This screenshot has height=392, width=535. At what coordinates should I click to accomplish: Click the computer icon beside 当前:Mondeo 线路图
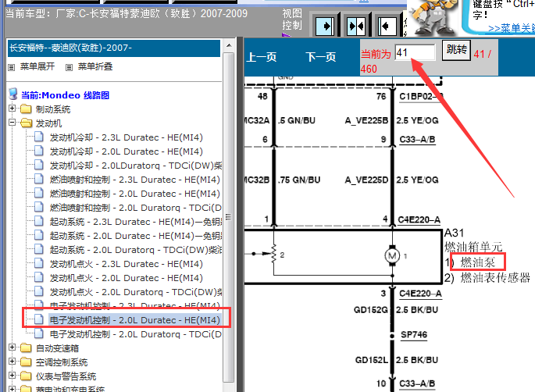pyautogui.click(x=13, y=94)
